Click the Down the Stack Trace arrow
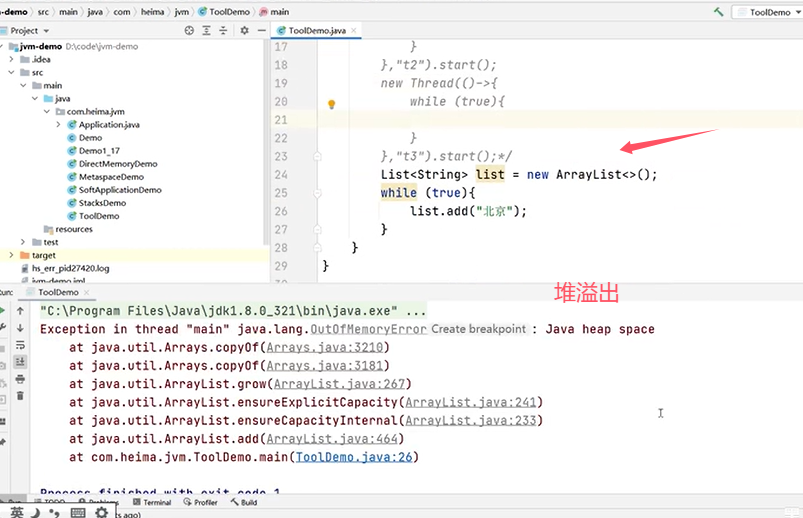This screenshot has height=518, width=803. [20, 328]
